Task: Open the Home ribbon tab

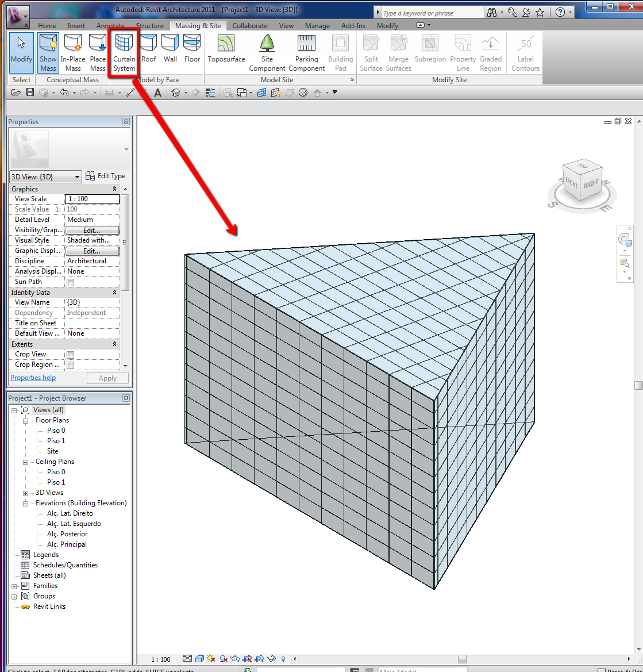Action: [47, 26]
